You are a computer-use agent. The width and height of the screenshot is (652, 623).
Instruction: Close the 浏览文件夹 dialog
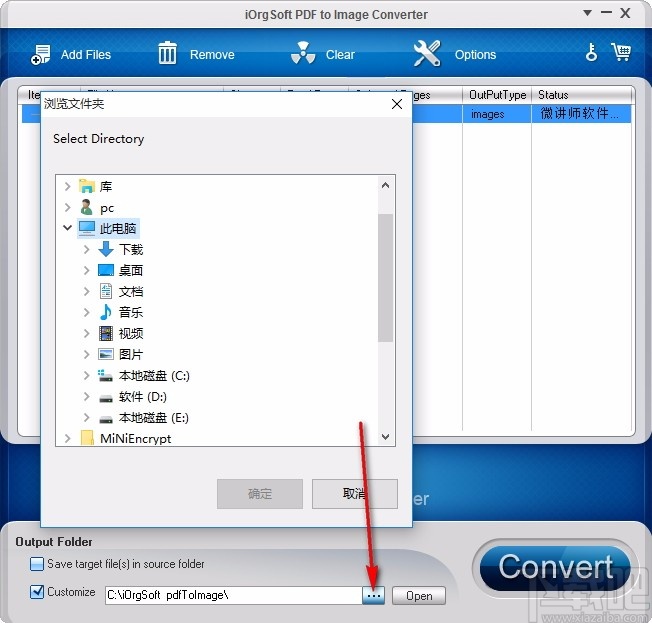pos(397,104)
